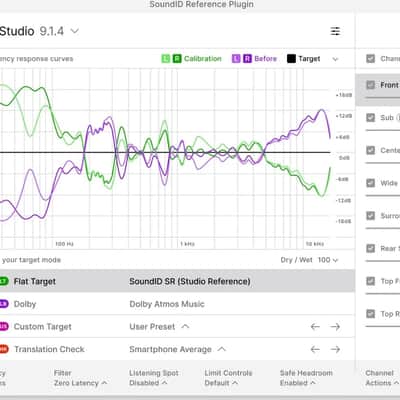The height and width of the screenshot is (400, 400).
Task: Go to next Custom Target preset arrow
Action: (x=335, y=327)
